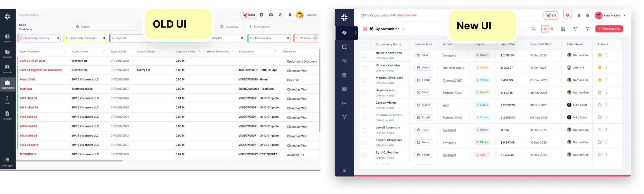The width and height of the screenshot is (644, 194).
Task: Open the 3409-02 10-02-2026 opportunity link
Action: pyautogui.click(x=33, y=61)
